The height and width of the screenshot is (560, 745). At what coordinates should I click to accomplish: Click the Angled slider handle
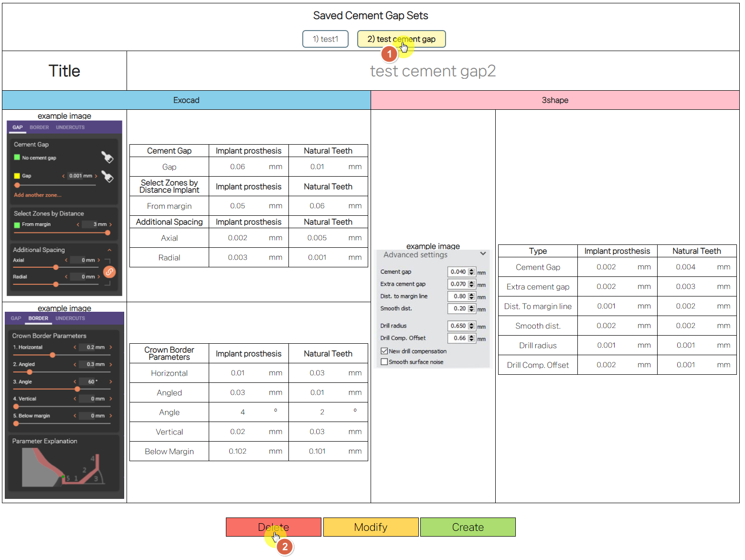coord(30,372)
